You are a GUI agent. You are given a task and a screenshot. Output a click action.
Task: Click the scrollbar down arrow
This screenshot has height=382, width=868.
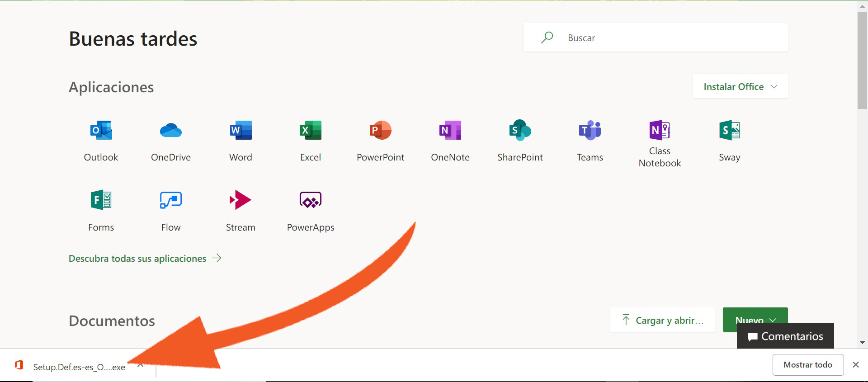tap(862, 343)
